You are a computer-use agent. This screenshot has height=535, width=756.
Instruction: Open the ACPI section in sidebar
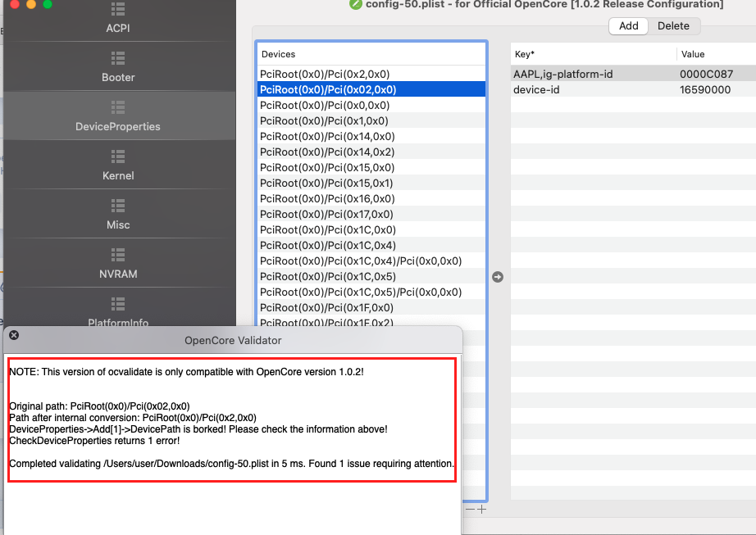pyautogui.click(x=118, y=18)
